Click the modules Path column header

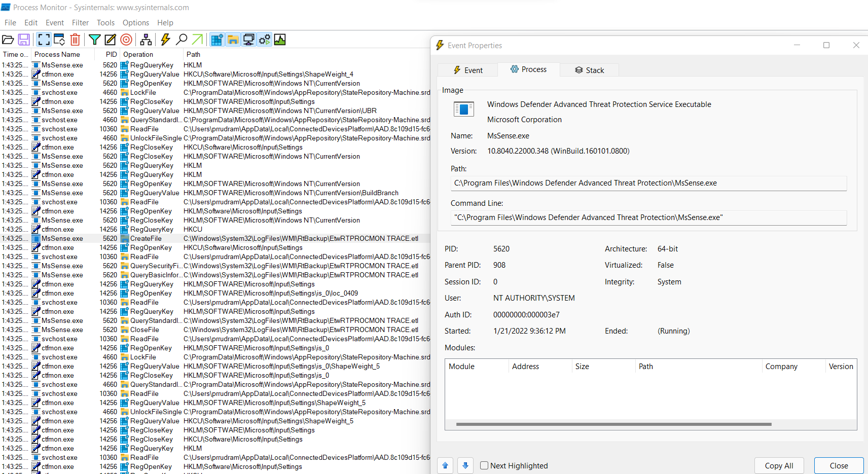(699, 367)
